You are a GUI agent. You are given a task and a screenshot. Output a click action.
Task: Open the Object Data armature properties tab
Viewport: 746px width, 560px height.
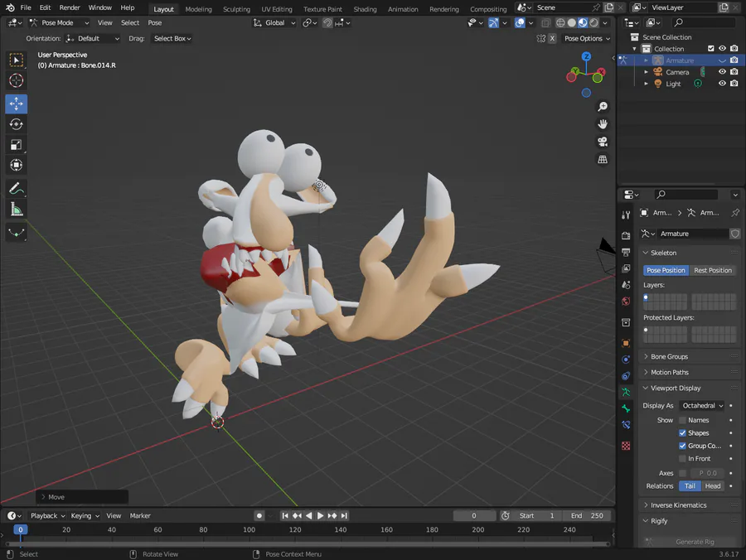(x=626, y=392)
